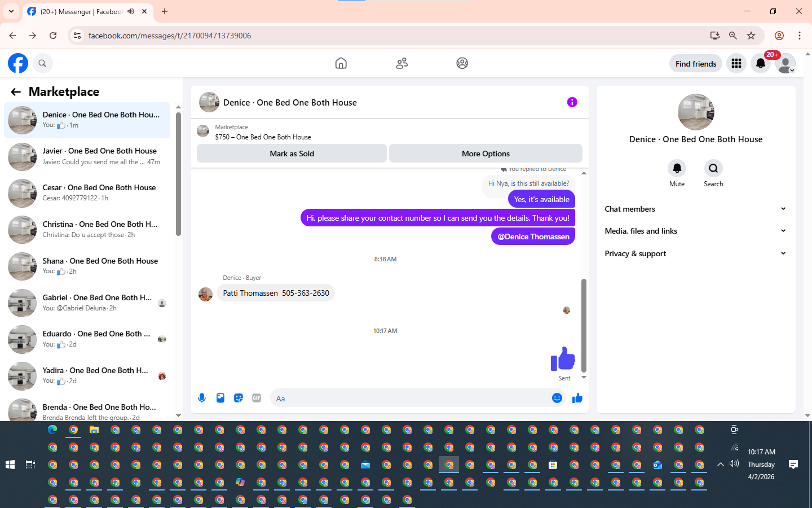Send a thumbs-up like in the composer
This screenshot has width=812, height=508.
pyautogui.click(x=577, y=398)
